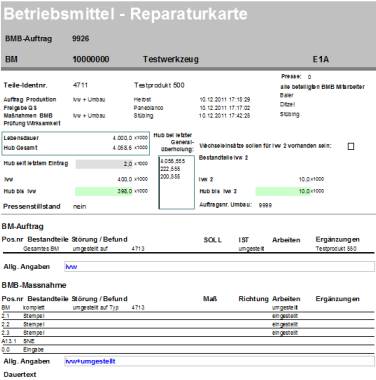Select 200,555 in the Generalüberholung list
The height and width of the screenshot is (380, 376).
[170, 177]
